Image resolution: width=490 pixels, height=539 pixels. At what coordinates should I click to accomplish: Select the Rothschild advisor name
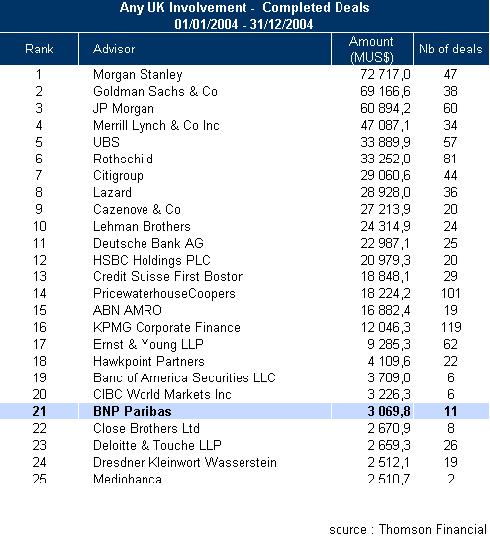[x=123, y=159]
